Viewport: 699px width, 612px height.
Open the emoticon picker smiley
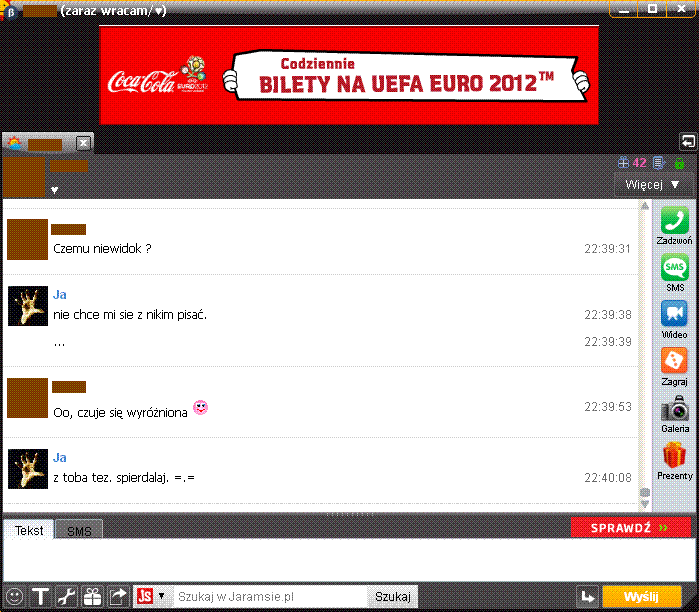[14, 597]
